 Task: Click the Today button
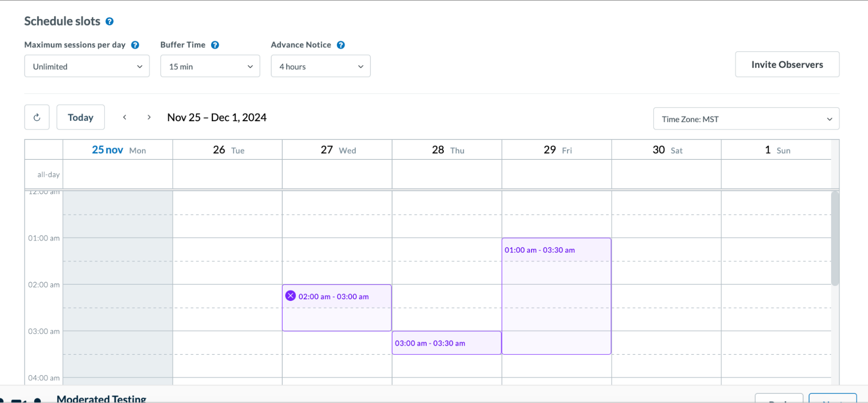80,117
